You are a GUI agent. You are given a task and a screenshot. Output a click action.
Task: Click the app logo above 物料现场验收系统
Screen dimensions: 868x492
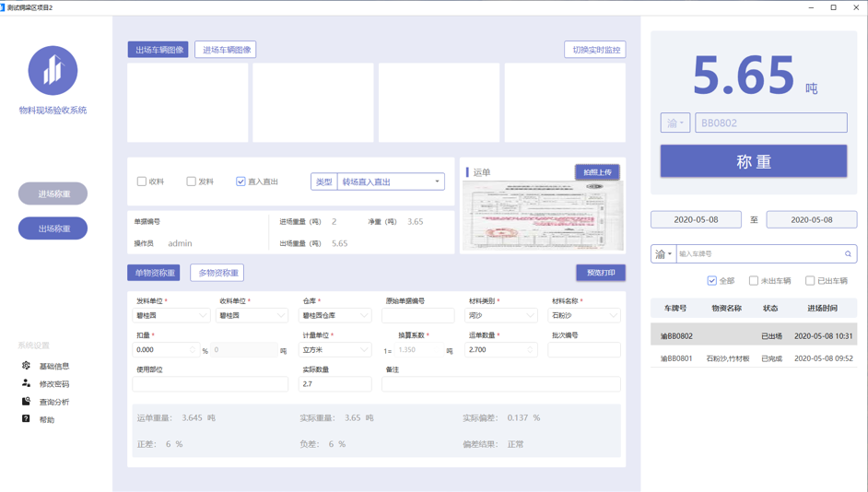point(53,71)
